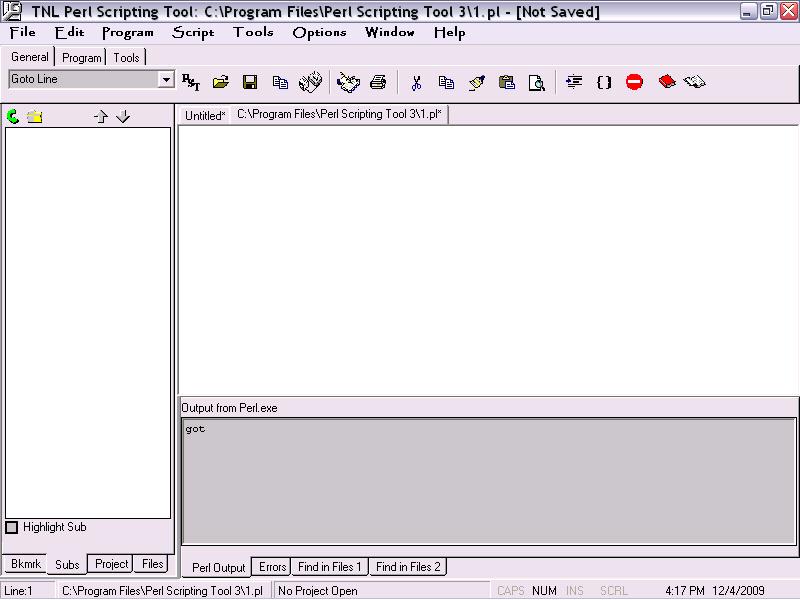Click the Perl output text box showing 'got'
The height and width of the screenshot is (600, 800).
pyautogui.click(x=489, y=482)
